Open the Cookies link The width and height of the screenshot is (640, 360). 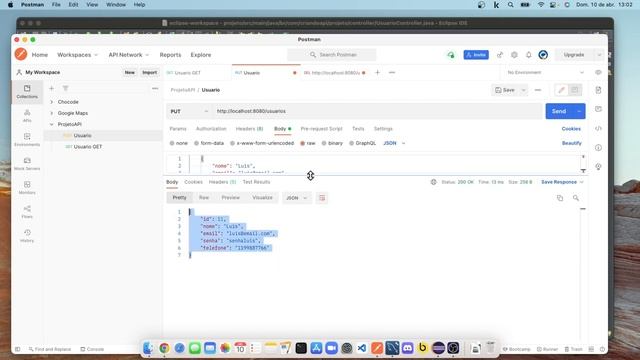point(571,129)
